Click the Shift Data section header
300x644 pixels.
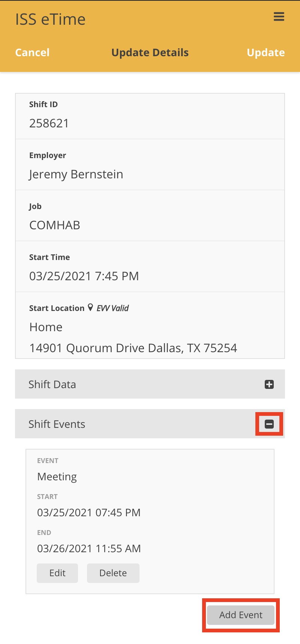(x=52, y=384)
